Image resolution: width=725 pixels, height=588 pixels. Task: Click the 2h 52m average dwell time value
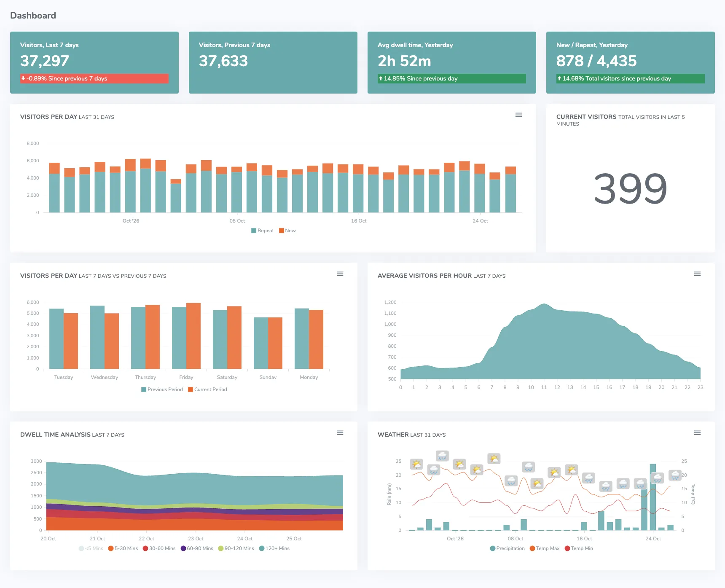tap(404, 61)
